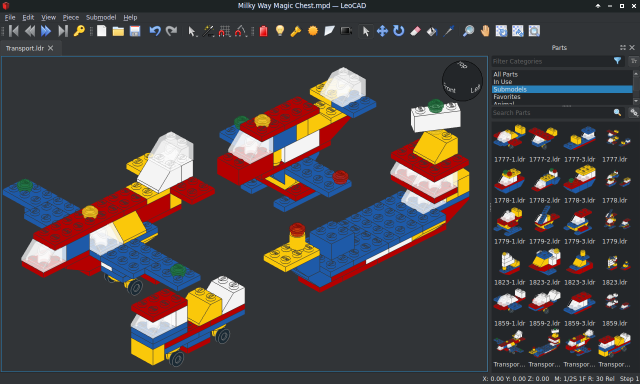Pick the Eraser delete tool

(415, 31)
